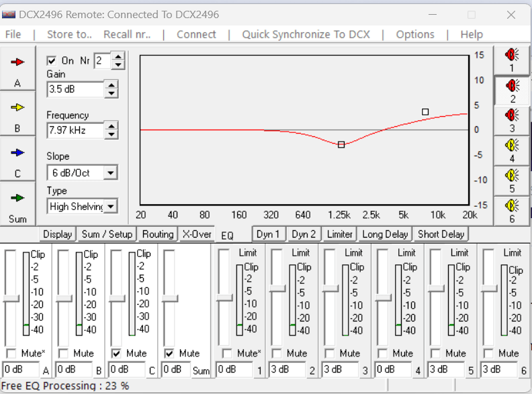Toggle Mute for output 5
The height and width of the screenshot is (394, 532).
click(436, 354)
